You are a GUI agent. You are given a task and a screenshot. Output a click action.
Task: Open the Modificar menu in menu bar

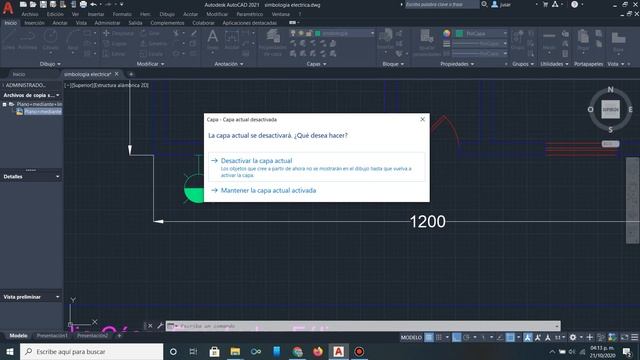point(217,14)
